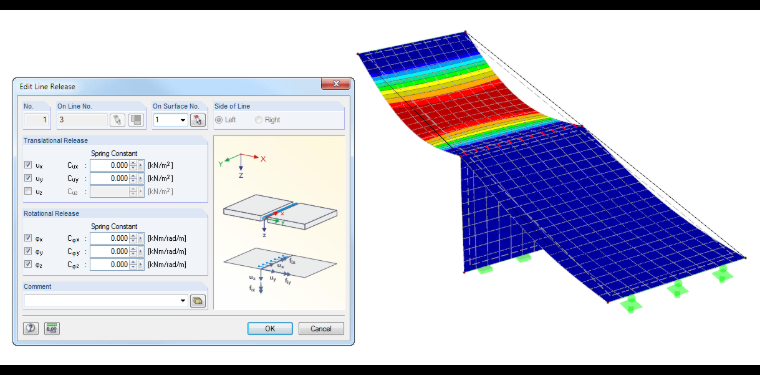Open the help icon in the dialog
The width and height of the screenshot is (760, 375).
[x=31, y=328]
